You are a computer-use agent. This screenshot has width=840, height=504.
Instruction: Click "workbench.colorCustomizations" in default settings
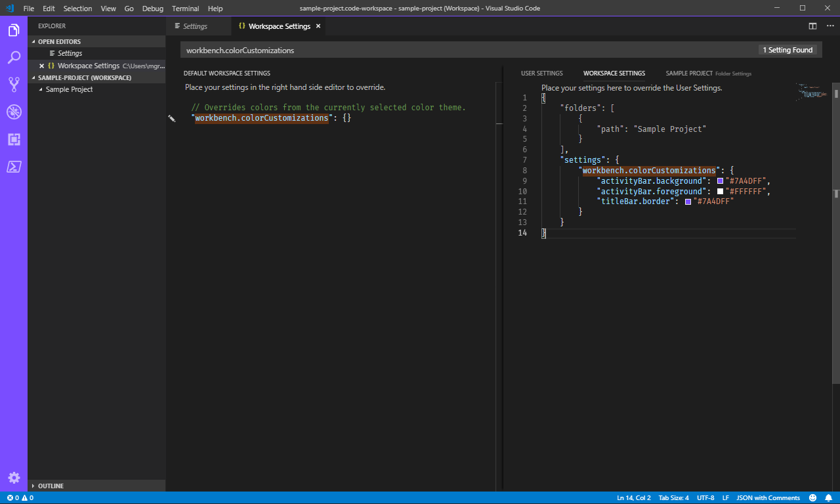[262, 118]
